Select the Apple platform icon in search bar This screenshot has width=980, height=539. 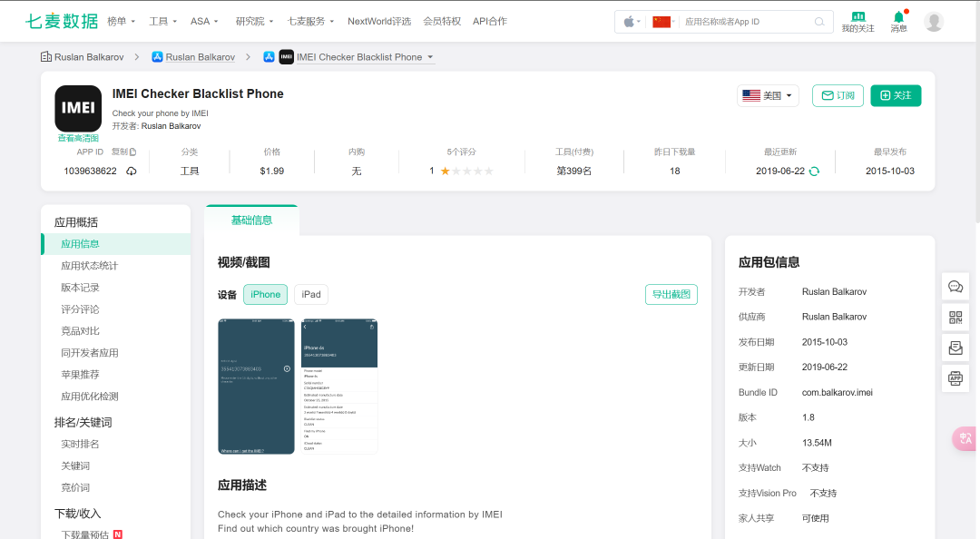click(x=629, y=22)
